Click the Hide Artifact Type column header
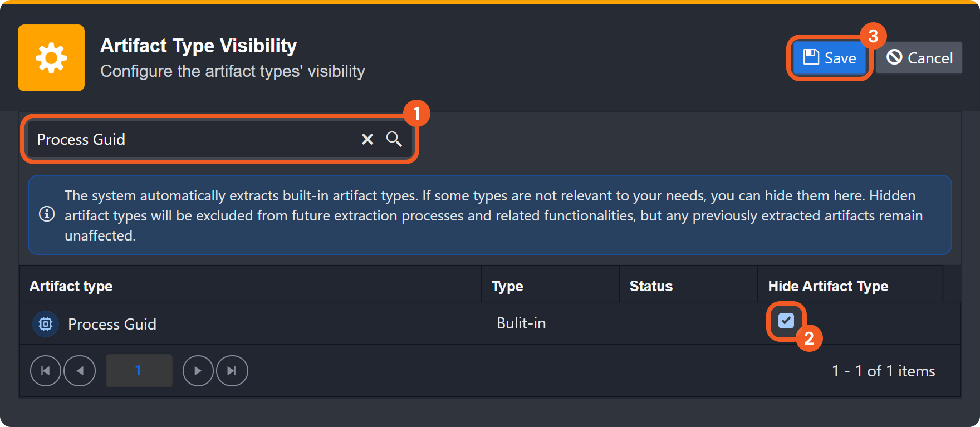 pyautogui.click(x=828, y=286)
